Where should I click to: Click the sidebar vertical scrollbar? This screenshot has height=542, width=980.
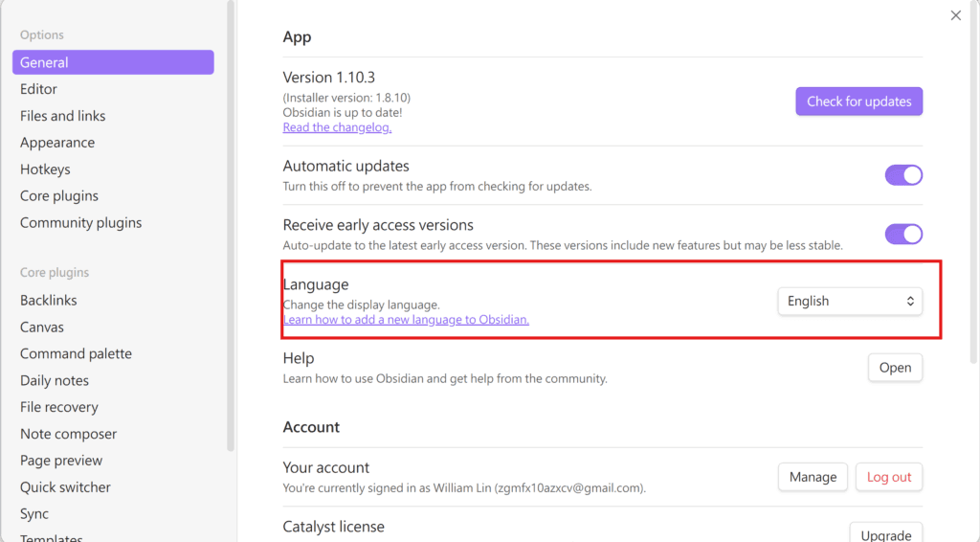pos(230,225)
